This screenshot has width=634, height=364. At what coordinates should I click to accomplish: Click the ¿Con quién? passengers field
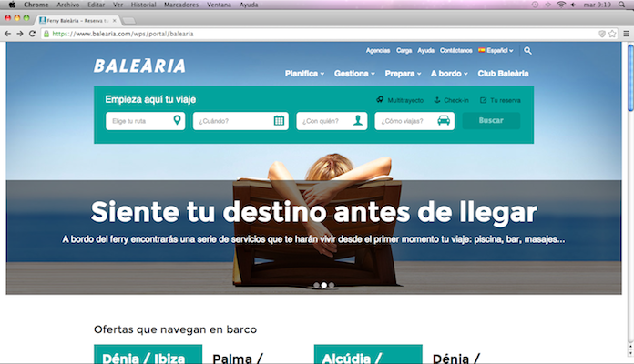(332, 121)
